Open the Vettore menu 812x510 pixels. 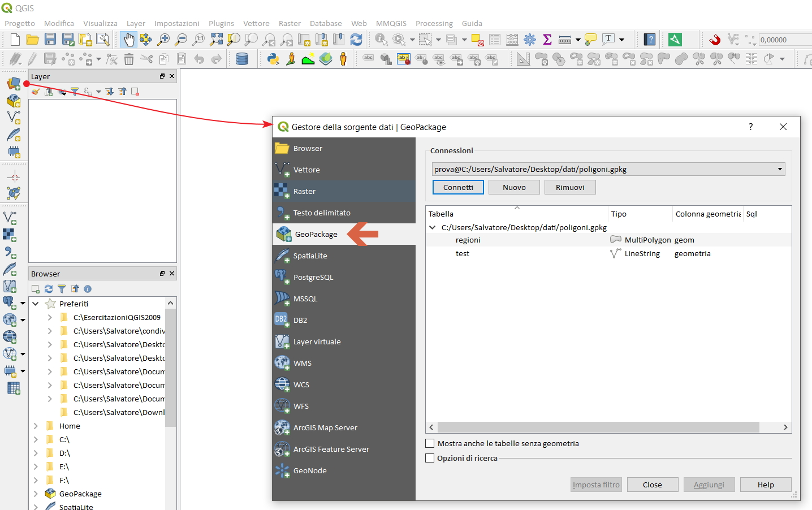tap(256, 23)
